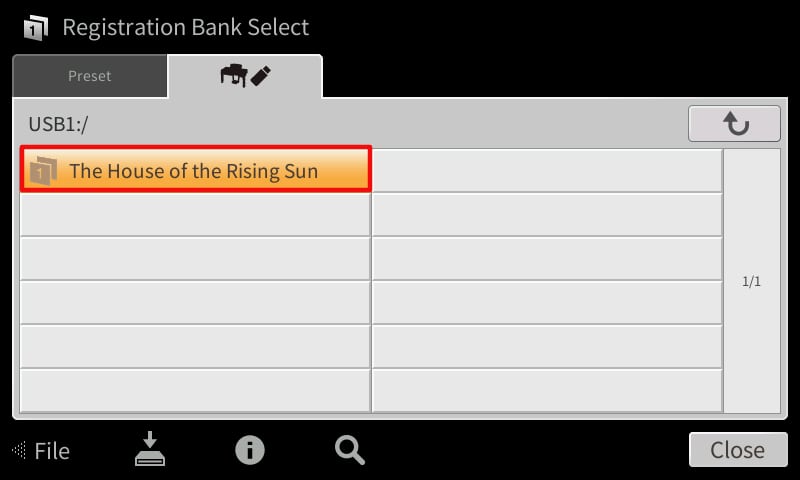
Task: Select the bottom-right empty slot in the list
Action: [x=546, y=390]
